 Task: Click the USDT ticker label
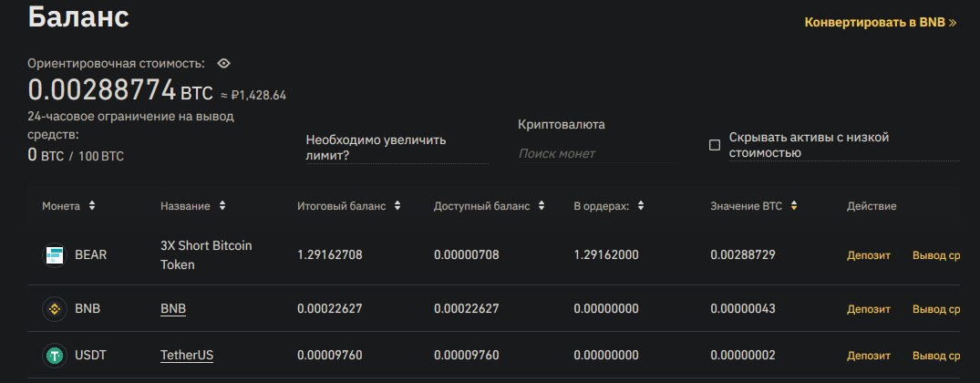pyautogui.click(x=90, y=356)
